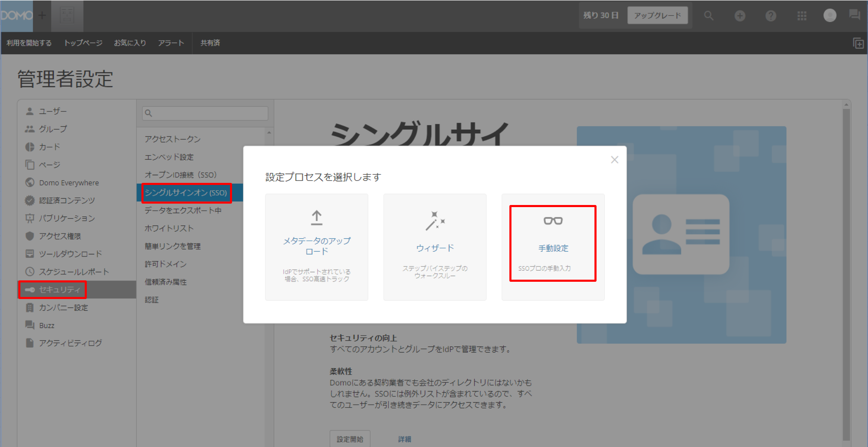The width and height of the screenshot is (868, 447).
Task: Click the pages icon beside ページ
Action: (x=30, y=165)
